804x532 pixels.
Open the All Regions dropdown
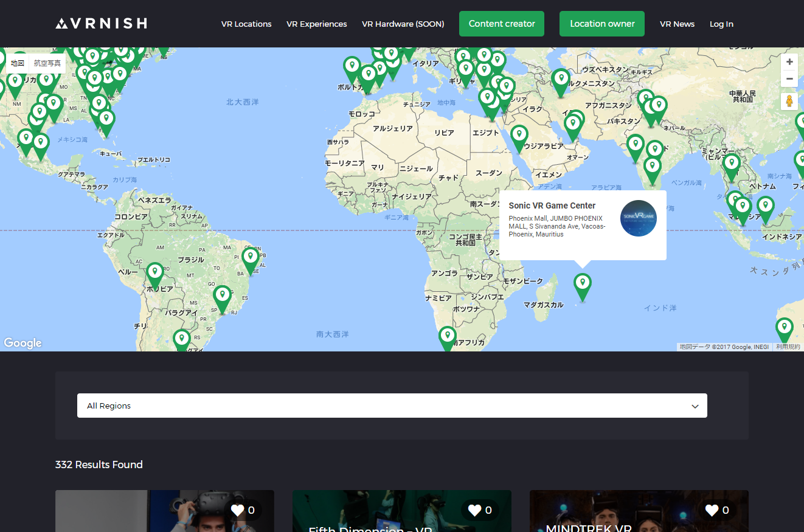(x=392, y=406)
